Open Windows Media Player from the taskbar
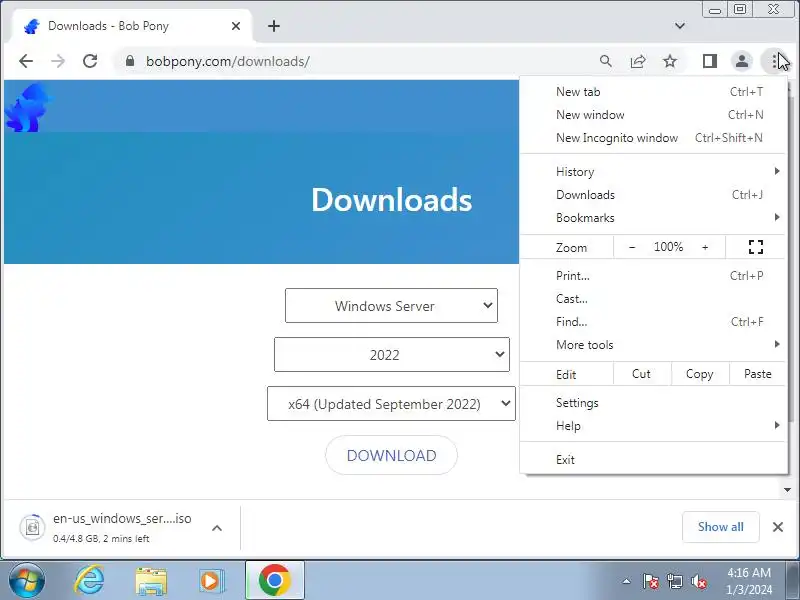The height and width of the screenshot is (600, 800). tap(211, 581)
